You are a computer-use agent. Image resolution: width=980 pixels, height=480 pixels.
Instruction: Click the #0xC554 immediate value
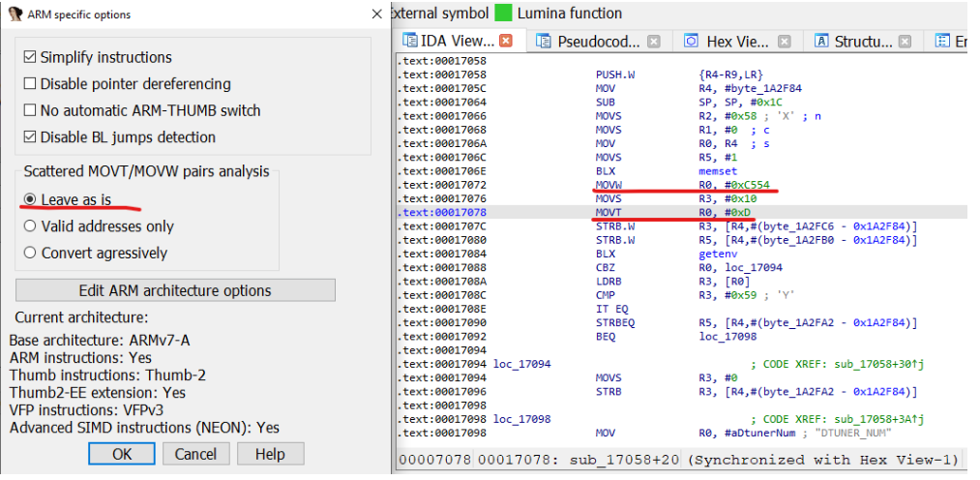[748, 185]
